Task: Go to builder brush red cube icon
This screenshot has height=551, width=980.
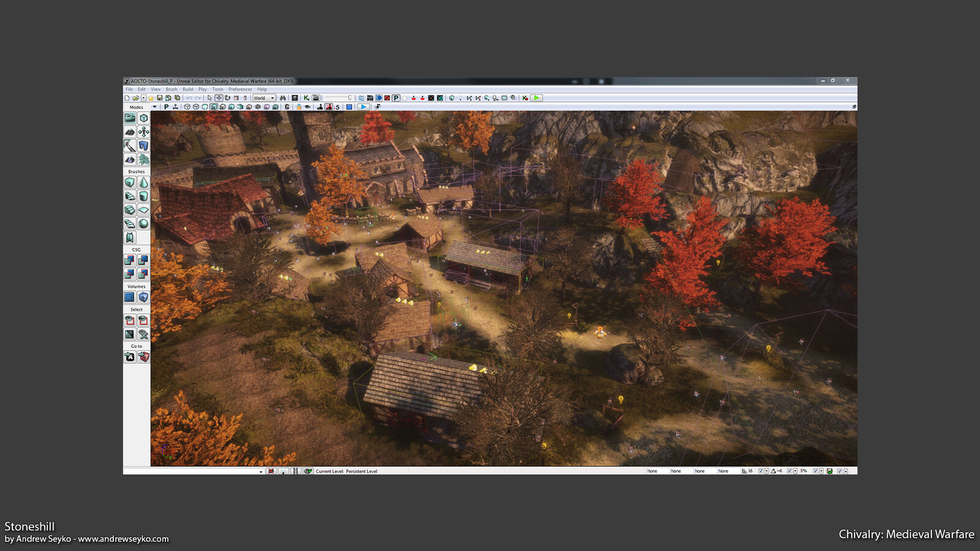Action: [143, 357]
